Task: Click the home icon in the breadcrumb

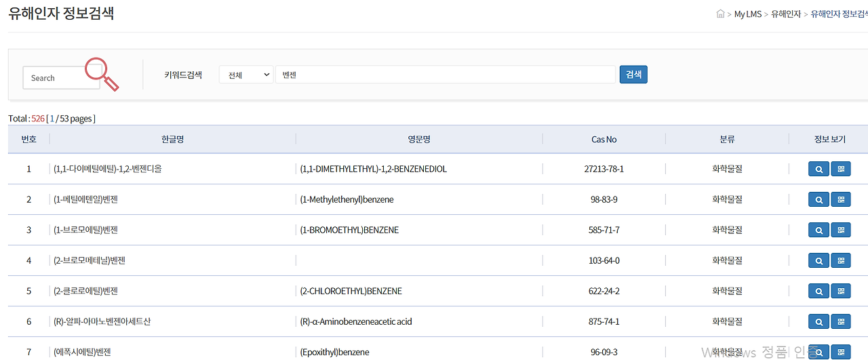Action: pyautogui.click(x=720, y=14)
